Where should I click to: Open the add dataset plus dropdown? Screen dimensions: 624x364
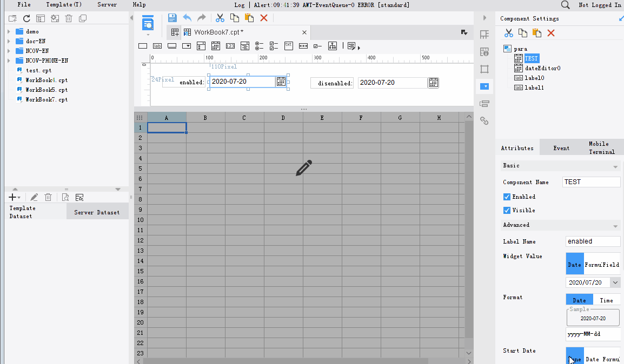[x=14, y=197]
